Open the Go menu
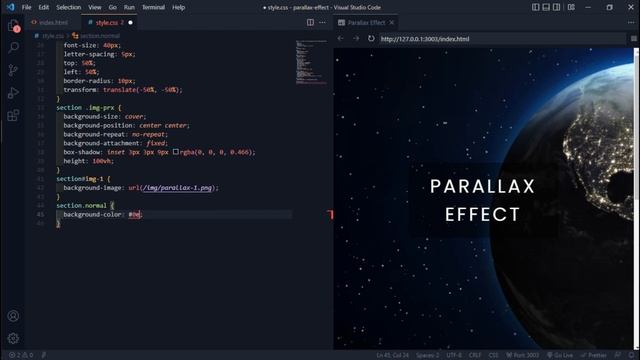 113,7
